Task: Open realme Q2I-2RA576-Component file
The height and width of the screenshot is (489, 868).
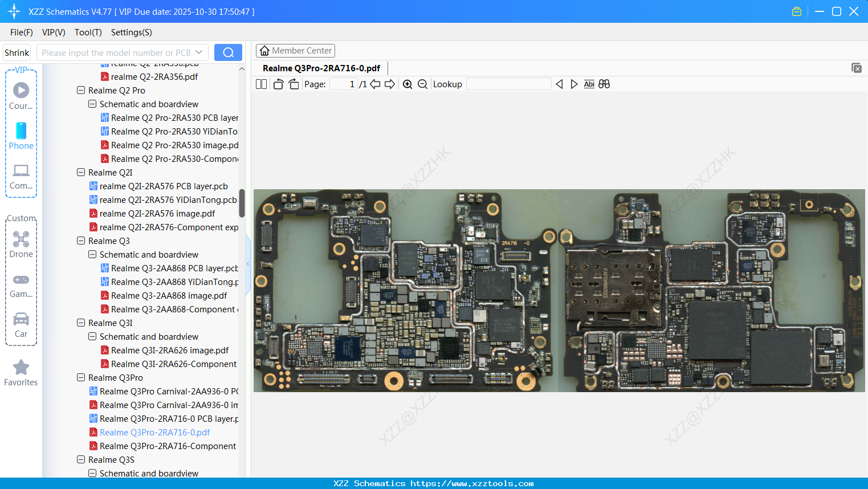Action: (164, 227)
